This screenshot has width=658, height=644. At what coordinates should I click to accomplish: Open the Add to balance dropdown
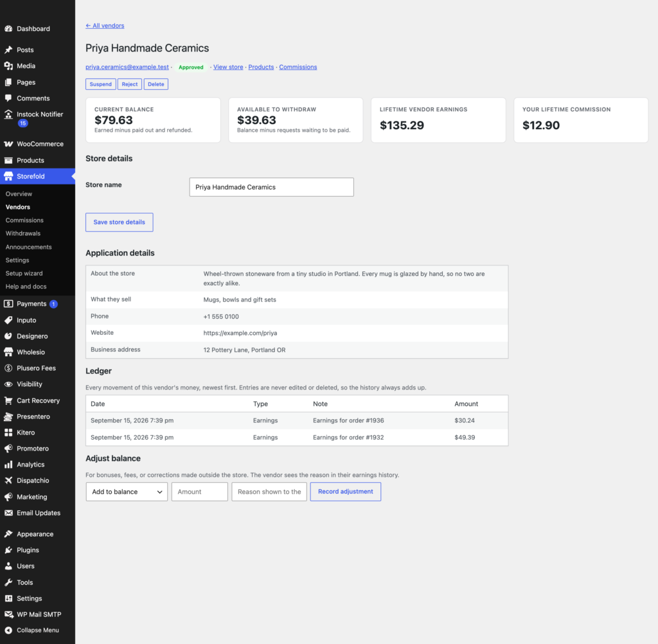coord(127,492)
